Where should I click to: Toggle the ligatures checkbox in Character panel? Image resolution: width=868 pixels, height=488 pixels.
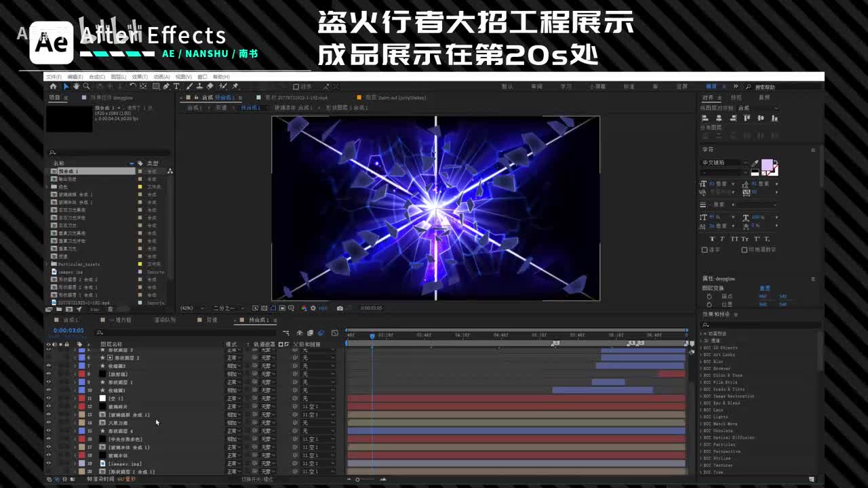pyautogui.click(x=705, y=250)
